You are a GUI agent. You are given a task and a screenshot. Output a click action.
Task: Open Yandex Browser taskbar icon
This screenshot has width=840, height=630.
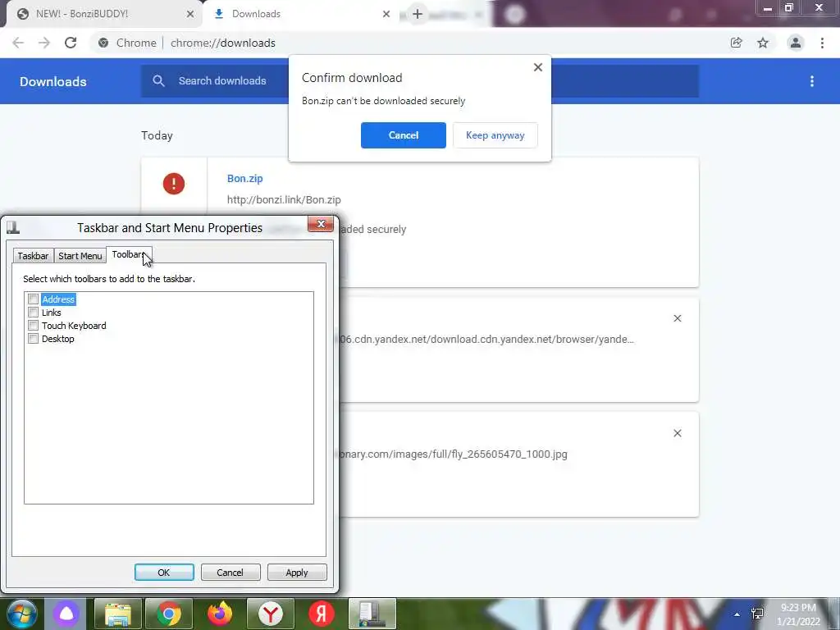pos(271,614)
